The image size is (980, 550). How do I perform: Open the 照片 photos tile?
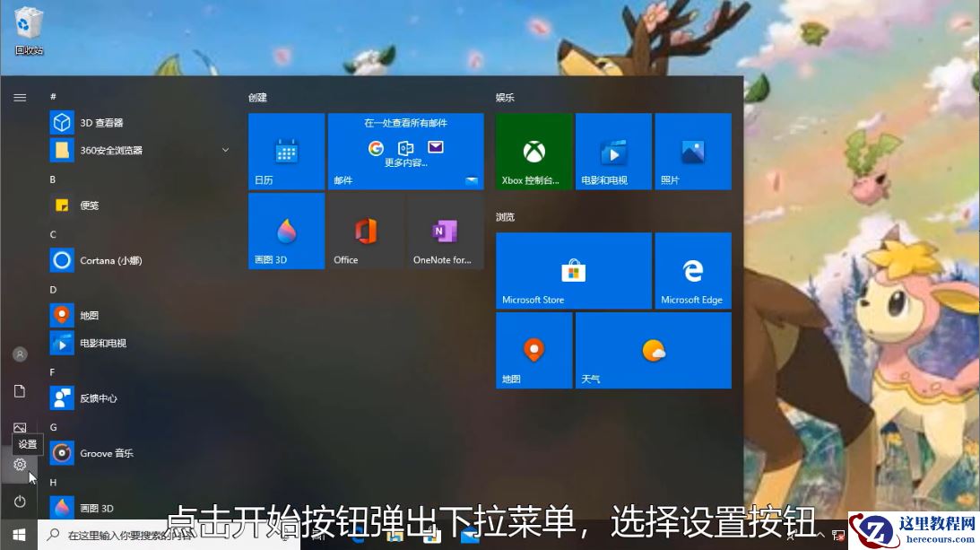(693, 151)
